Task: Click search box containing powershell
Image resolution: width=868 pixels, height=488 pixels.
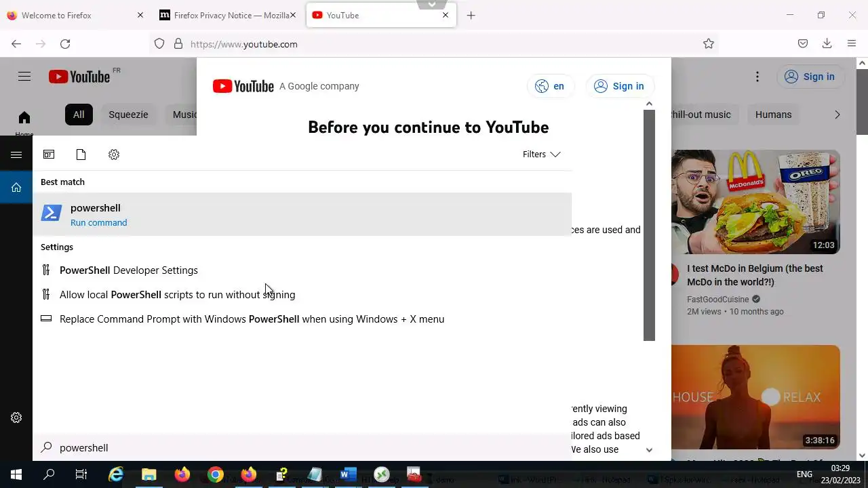Action: [302, 447]
